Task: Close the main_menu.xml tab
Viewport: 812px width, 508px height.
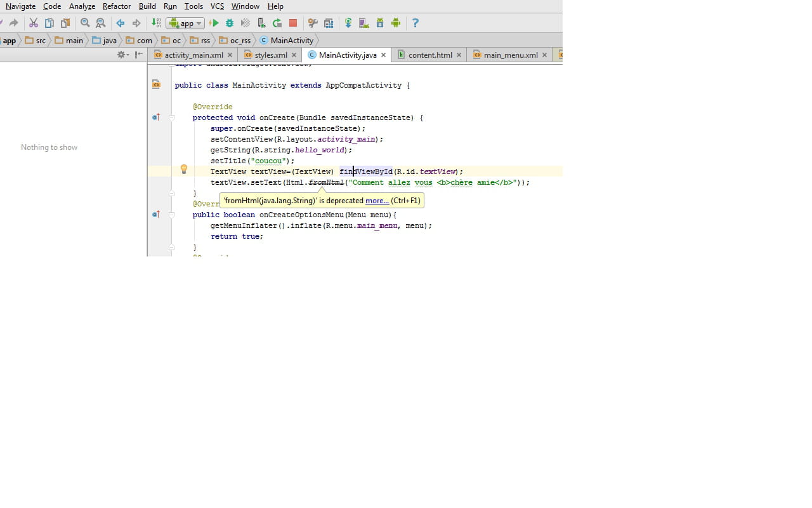Action: click(x=544, y=55)
